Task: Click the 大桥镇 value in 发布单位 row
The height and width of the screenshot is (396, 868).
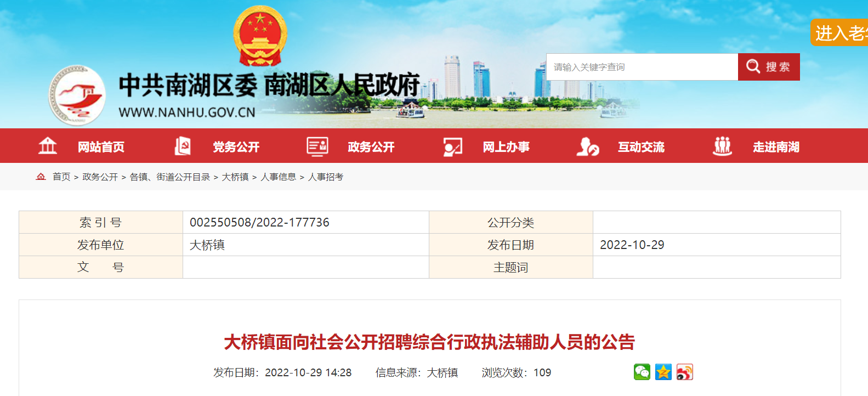Action: tap(207, 245)
